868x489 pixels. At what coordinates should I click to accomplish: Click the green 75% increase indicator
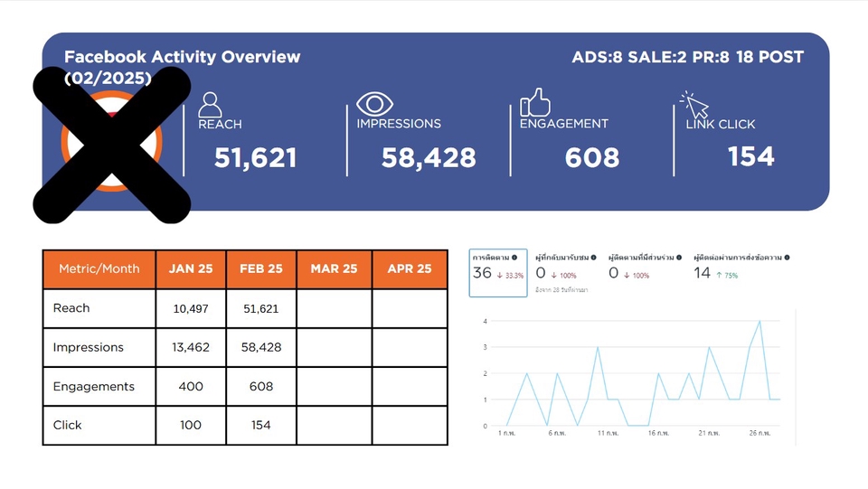(727, 275)
